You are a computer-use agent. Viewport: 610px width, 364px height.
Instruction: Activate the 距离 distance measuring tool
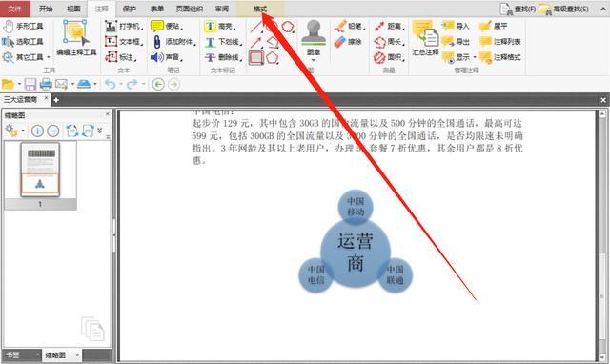coord(389,26)
